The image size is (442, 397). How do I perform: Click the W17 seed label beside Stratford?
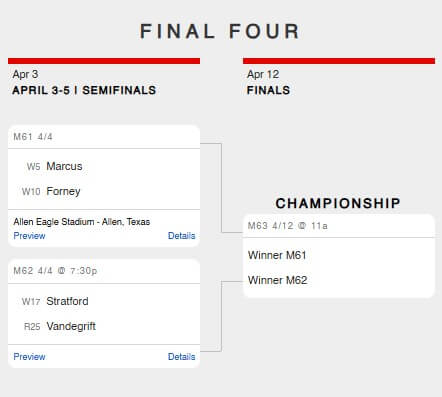[x=31, y=301]
